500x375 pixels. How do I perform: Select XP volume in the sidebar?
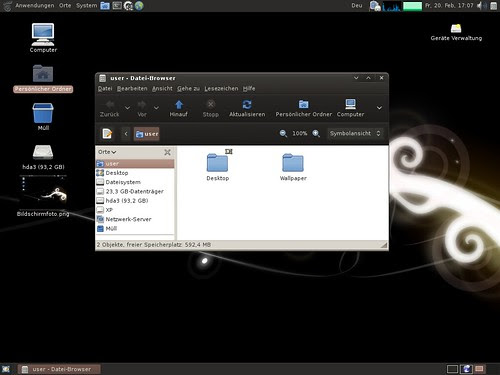coord(135,210)
